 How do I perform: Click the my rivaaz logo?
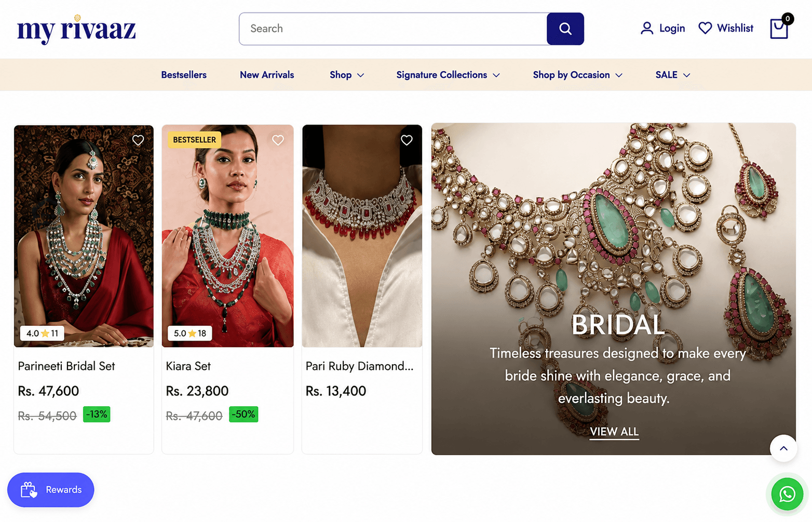pos(76,30)
